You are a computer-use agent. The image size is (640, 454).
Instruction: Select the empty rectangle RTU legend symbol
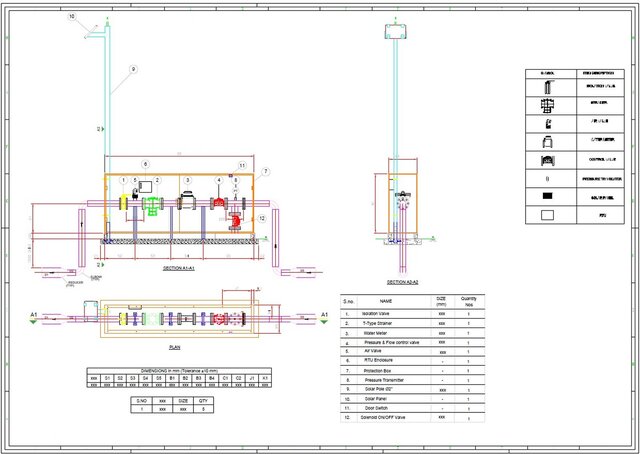pos(546,214)
